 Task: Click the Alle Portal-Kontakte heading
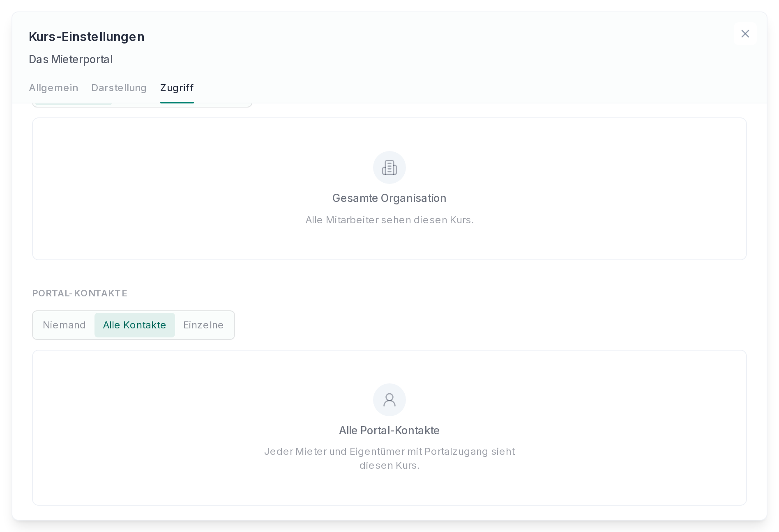coord(389,431)
